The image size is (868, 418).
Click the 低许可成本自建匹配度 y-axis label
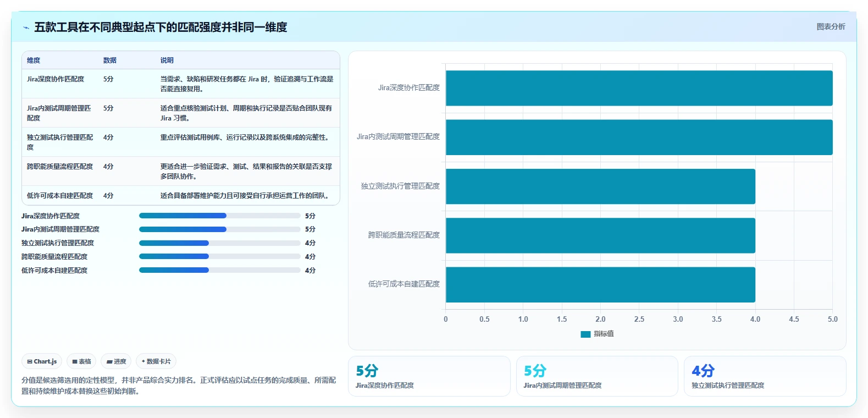pyautogui.click(x=404, y=284)
